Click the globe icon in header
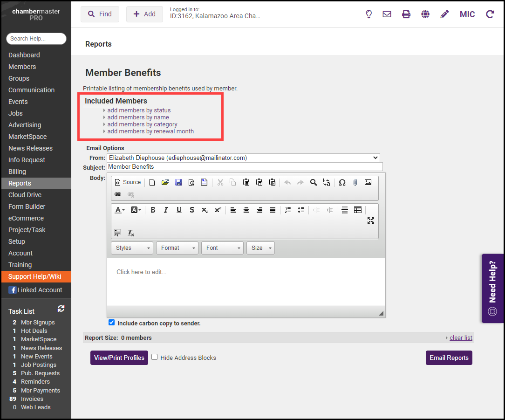 [x=425, y=14]
